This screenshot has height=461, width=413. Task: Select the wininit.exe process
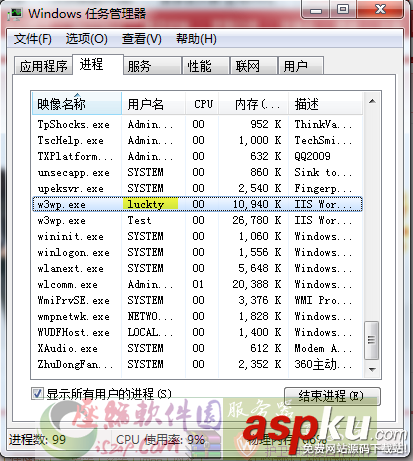point(197,236)
